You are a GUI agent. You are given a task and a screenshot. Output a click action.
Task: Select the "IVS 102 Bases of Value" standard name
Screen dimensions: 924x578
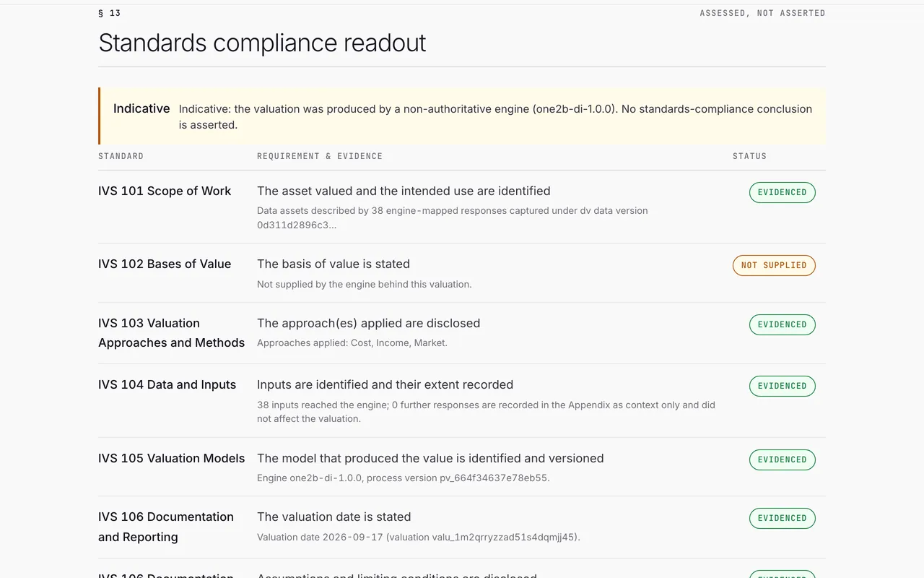pos(165,264)
